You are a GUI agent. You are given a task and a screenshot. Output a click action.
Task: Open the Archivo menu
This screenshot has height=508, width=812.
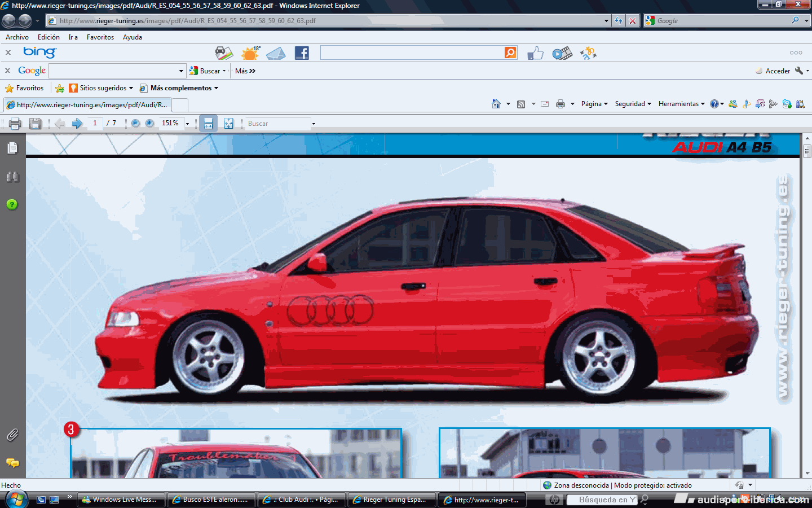pos(17,37)
